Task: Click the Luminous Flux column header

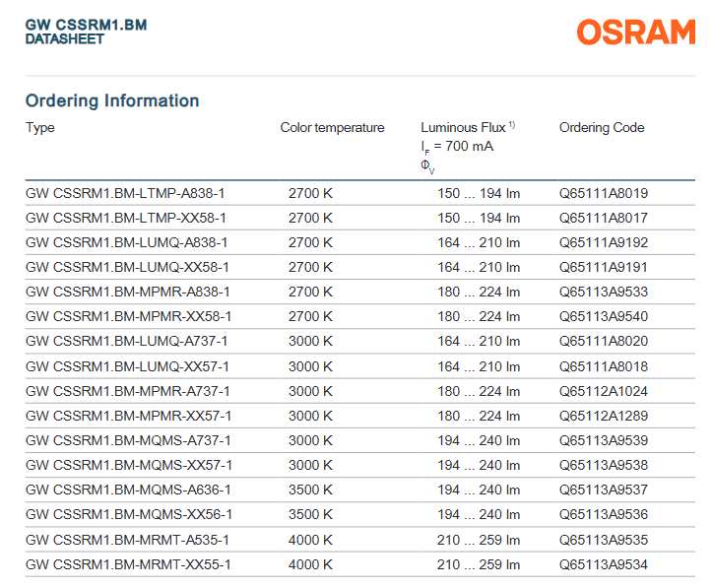Action: pyautogui.click(x=463, y=128)
